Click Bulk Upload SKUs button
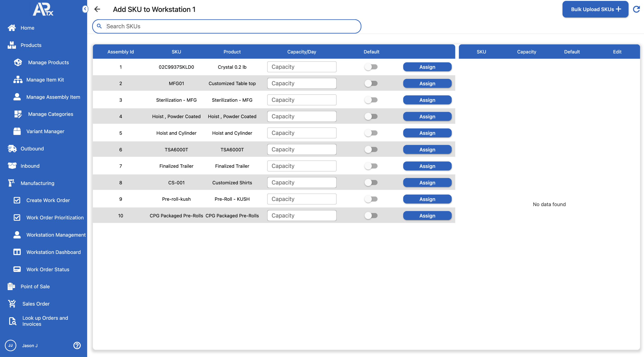 (595, 9)
